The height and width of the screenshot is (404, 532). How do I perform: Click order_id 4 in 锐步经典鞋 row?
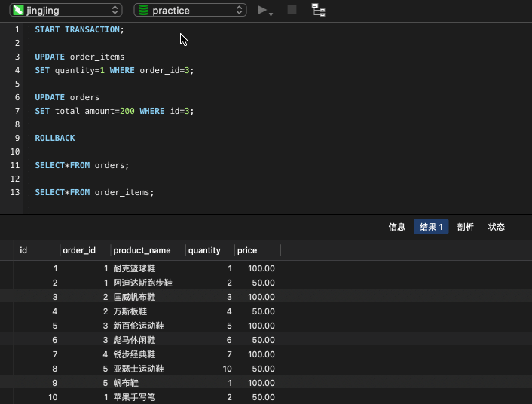point(105,354)
